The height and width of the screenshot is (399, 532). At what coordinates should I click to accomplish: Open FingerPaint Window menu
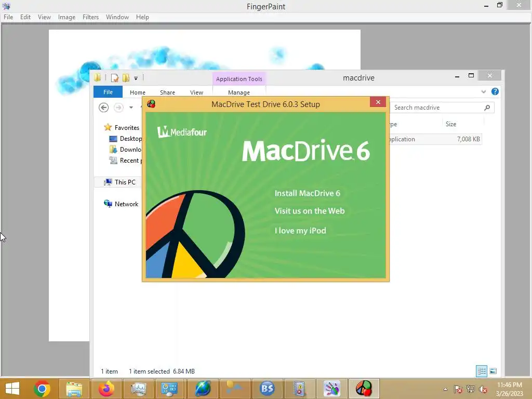pos(117,17)
